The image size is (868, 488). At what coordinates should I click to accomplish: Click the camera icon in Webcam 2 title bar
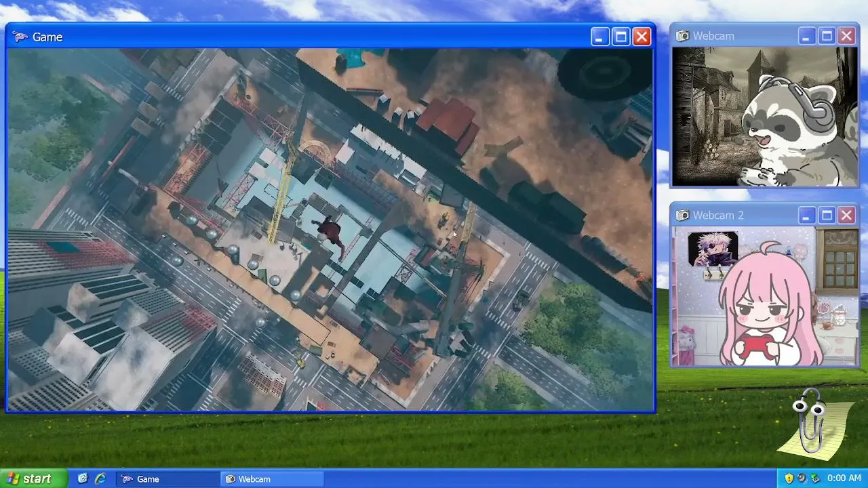point(683,216)
